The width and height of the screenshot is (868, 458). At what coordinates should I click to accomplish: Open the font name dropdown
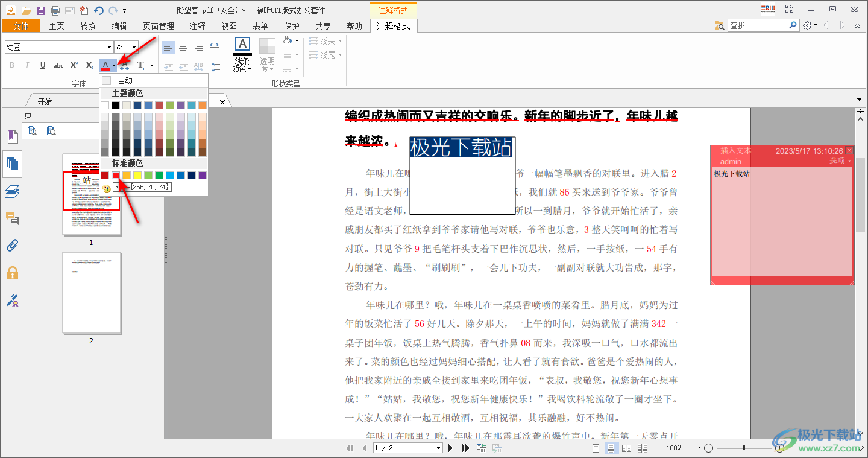click(x=109, y=47)
